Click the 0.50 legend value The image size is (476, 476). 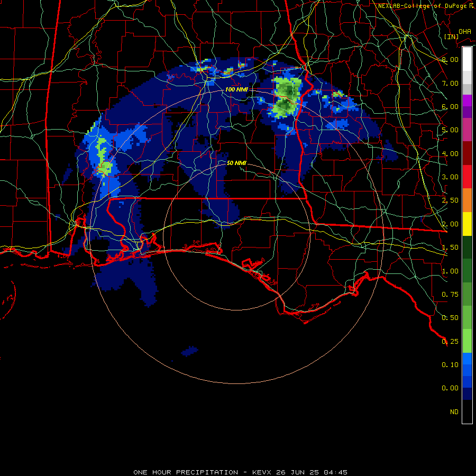pyautogui.click(x=450, y=318)
